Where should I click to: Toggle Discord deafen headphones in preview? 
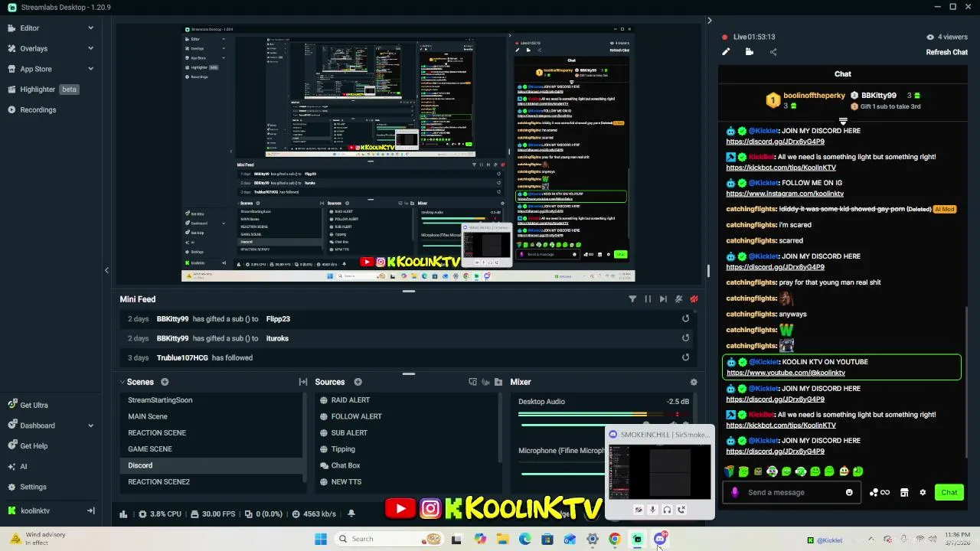coord(667,510)
